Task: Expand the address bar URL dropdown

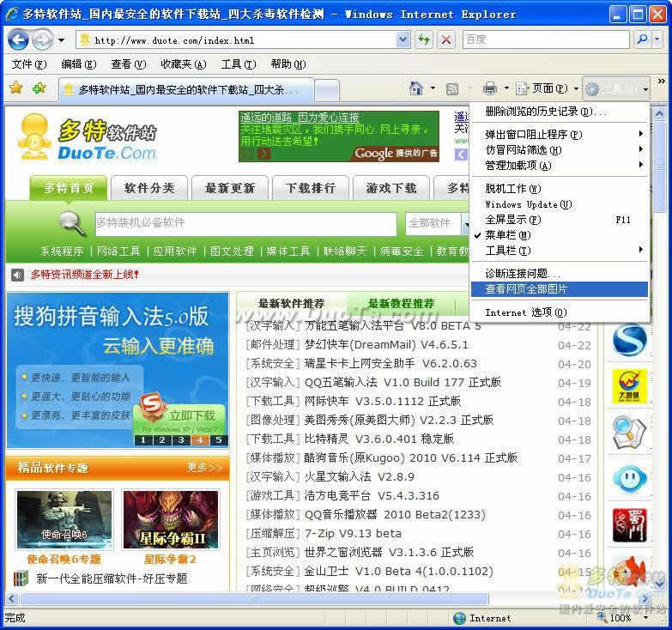Action: (x=403, y=39)
